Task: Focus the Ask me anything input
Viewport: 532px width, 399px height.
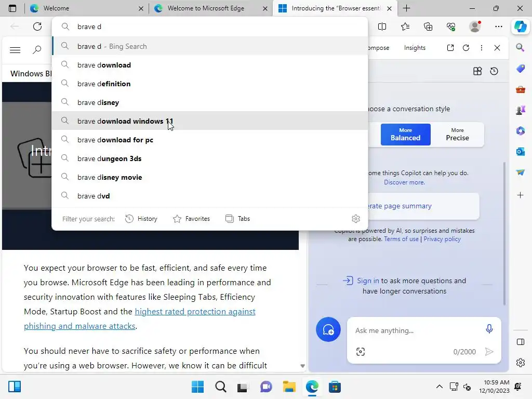Action: point(417,330)
